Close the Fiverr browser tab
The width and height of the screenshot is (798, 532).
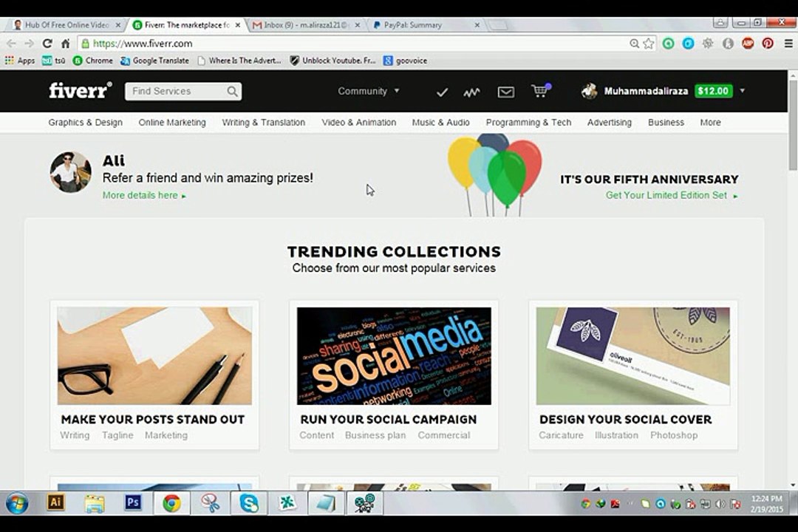pyautogui.click(x=237, y=25)
